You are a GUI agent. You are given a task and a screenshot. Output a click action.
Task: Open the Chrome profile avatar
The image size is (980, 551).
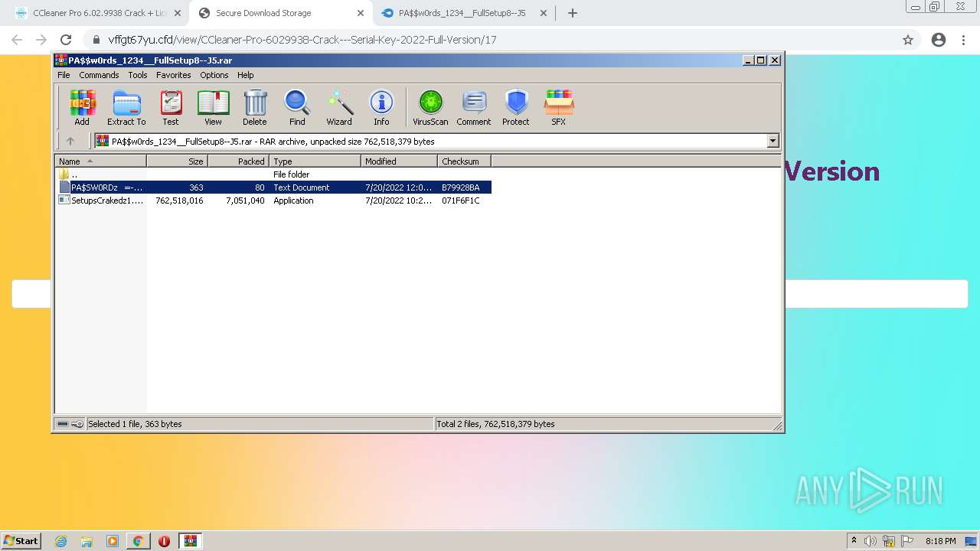[939, 40]
